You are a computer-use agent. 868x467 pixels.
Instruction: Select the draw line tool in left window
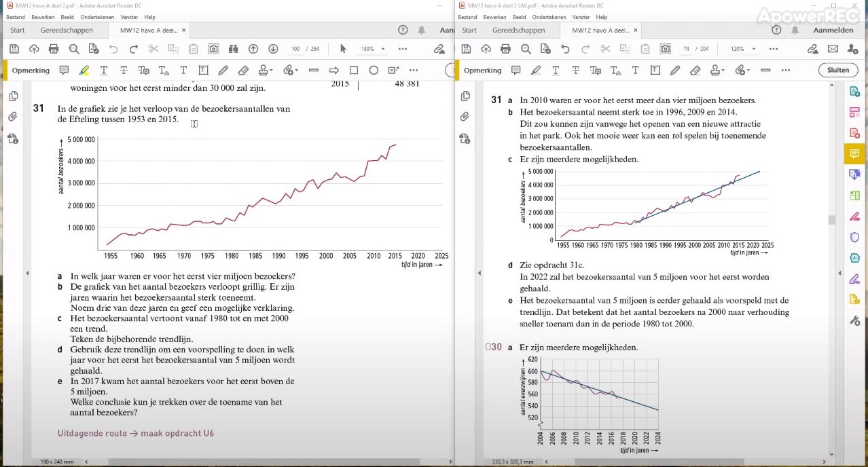[313, 70]
